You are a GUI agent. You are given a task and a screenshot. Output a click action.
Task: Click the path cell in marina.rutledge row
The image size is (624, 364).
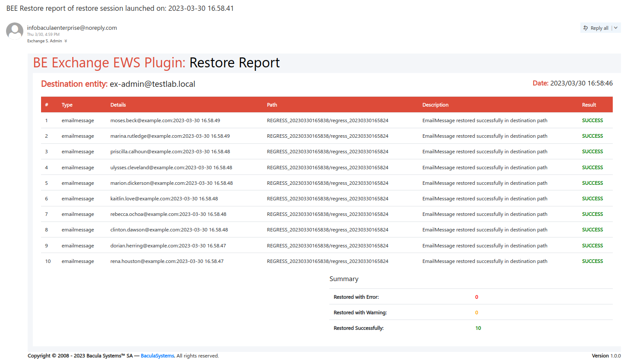[328, 136]
